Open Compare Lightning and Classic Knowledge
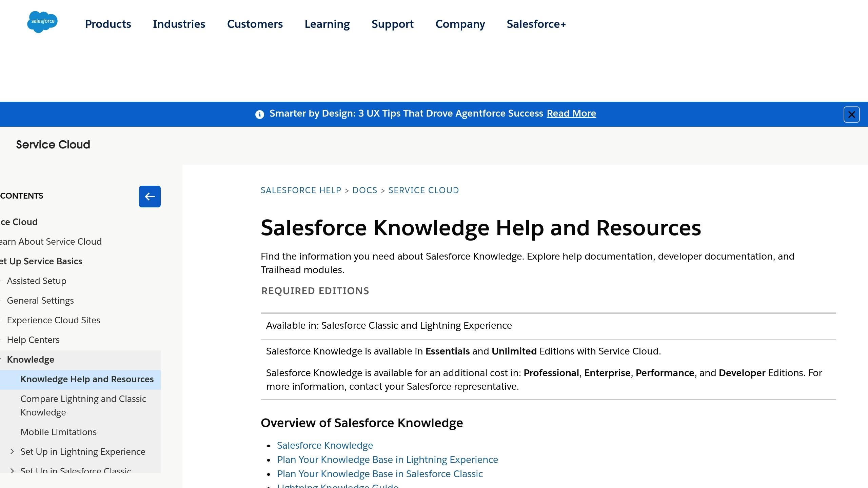Image resolution: width=868 pixels, height=488 pixels. (83, 406)
